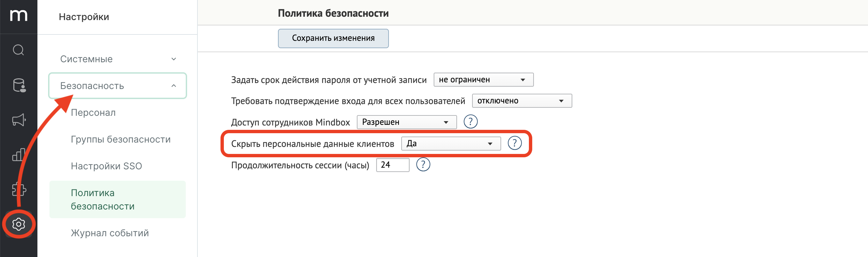
Task: Open login confirmation dropdown 'отключено'
Action: tap(522, 101)
